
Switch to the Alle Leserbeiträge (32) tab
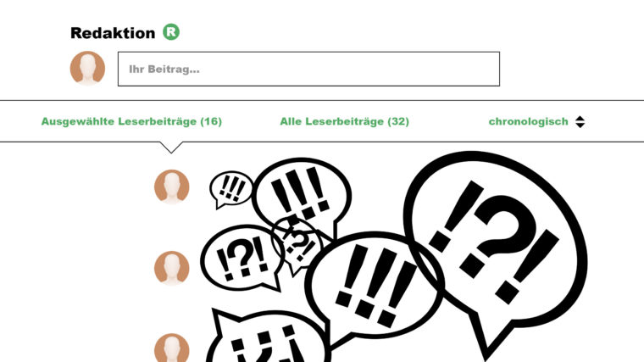344,121
